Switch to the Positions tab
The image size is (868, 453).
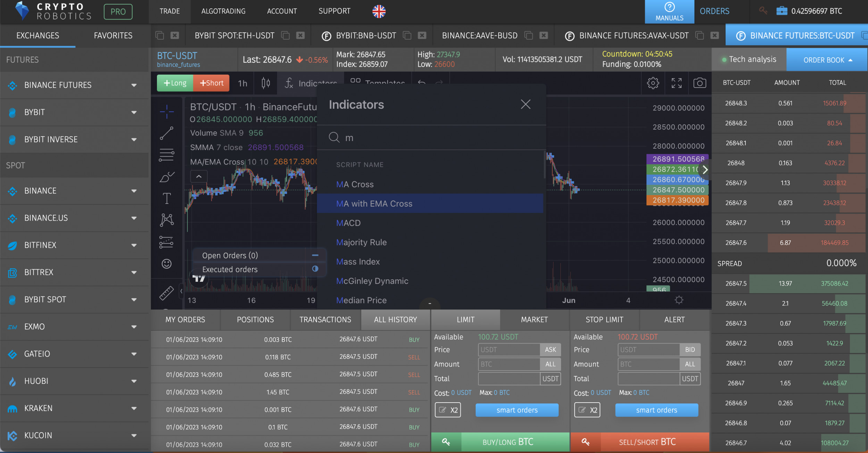pos(255,320)
